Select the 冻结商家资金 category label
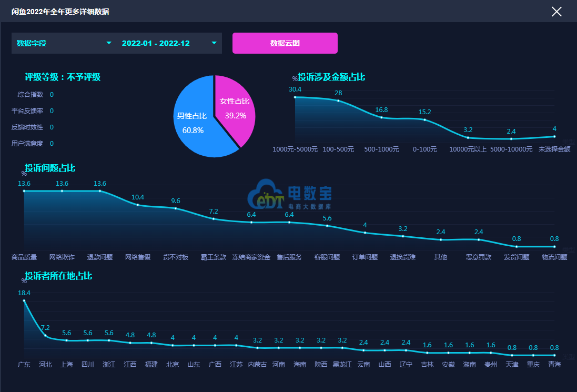This screenshot has width=577, height=392. pos(251,257)
